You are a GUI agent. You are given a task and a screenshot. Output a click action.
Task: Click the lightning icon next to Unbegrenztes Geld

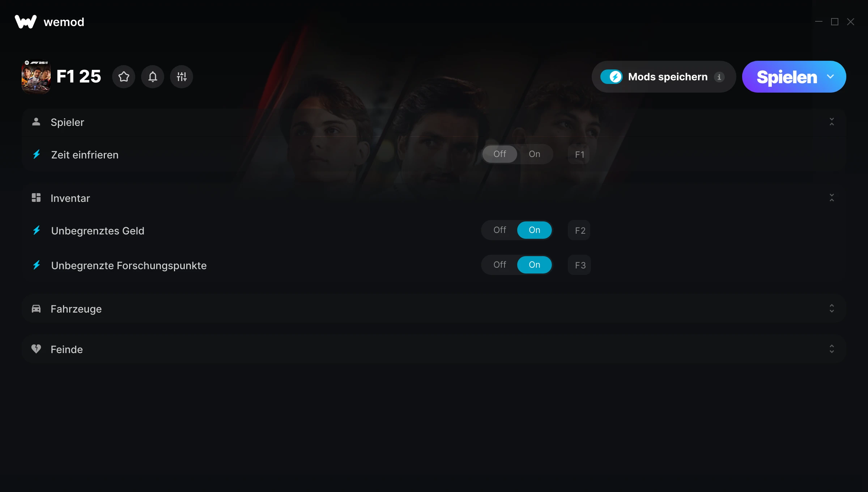click(x=37, y=230)
